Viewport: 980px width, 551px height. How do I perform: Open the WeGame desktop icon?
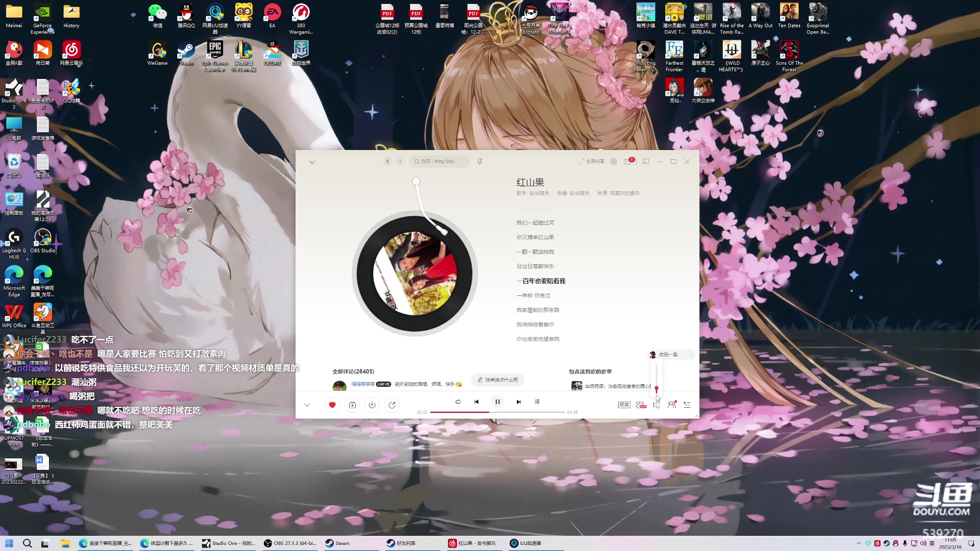tap(157, 54)
